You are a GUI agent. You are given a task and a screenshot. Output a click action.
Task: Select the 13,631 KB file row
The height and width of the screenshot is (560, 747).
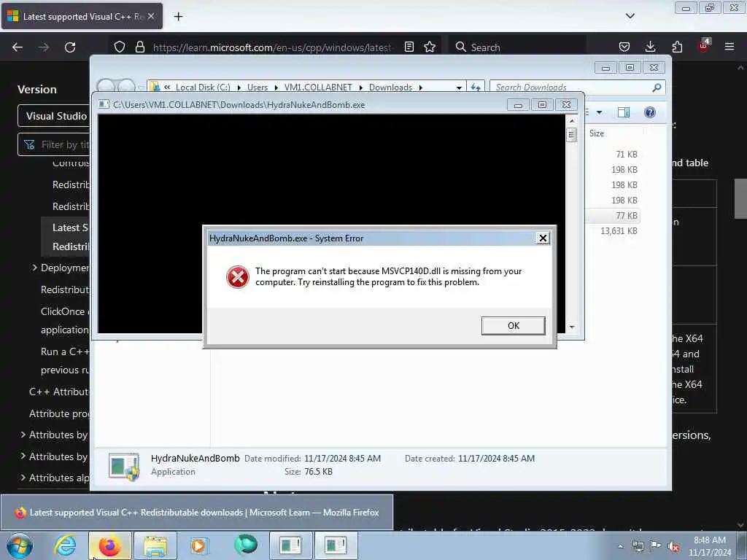tap(614, 231)
